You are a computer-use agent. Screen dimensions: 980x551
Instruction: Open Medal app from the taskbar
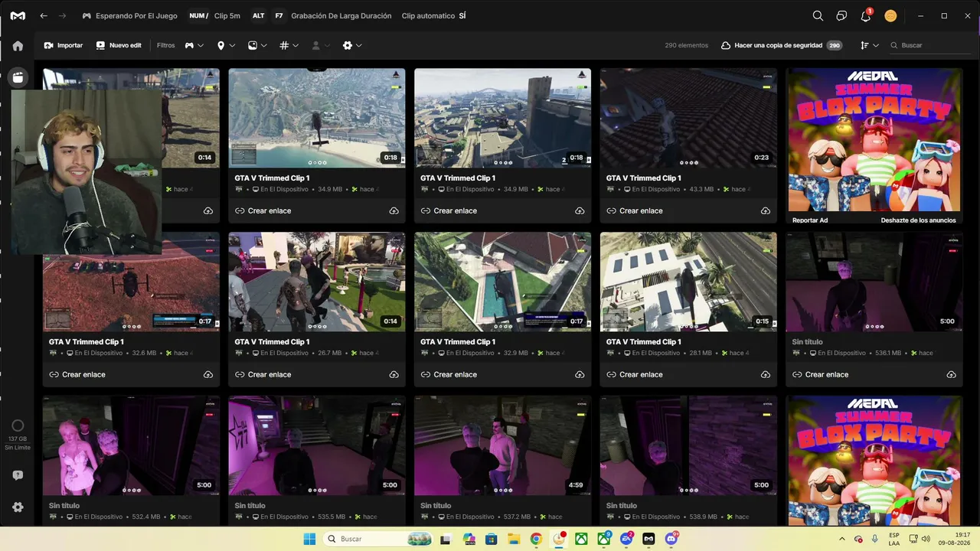(649, 539)
